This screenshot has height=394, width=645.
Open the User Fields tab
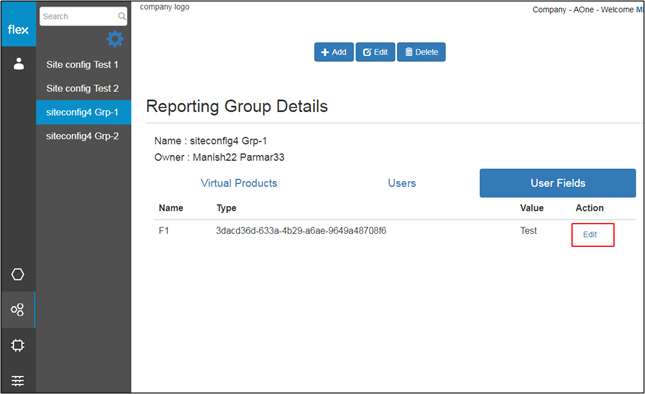pos(557,183)
